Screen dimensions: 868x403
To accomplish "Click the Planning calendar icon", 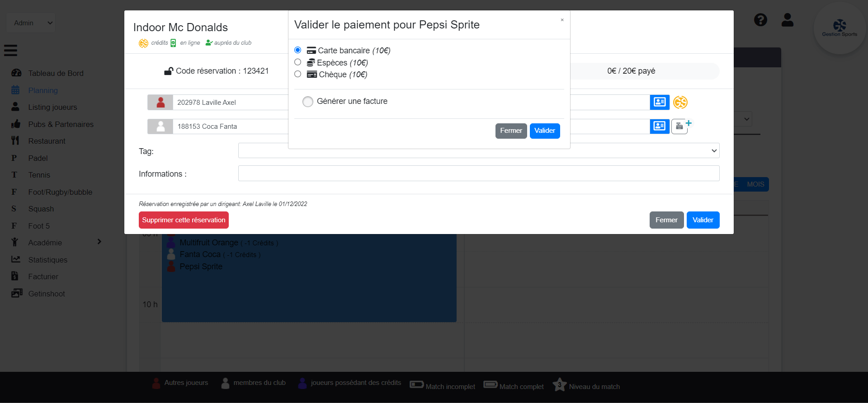I will [15, 90].
